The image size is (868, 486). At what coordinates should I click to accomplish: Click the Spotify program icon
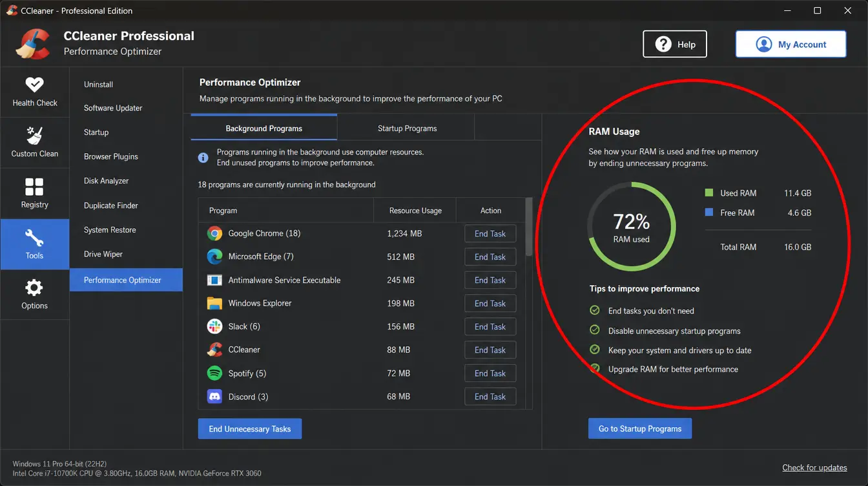214,373
